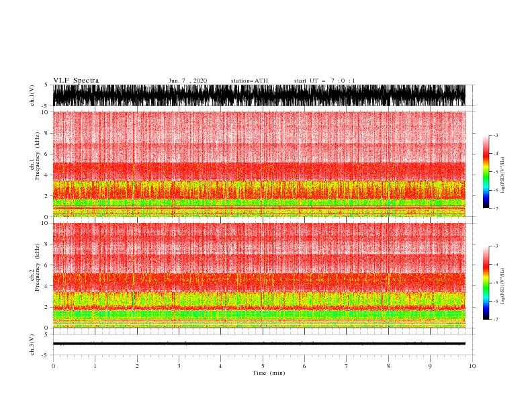Click time axis tick label "3"

pyautogui.click(x=179, y=366)
